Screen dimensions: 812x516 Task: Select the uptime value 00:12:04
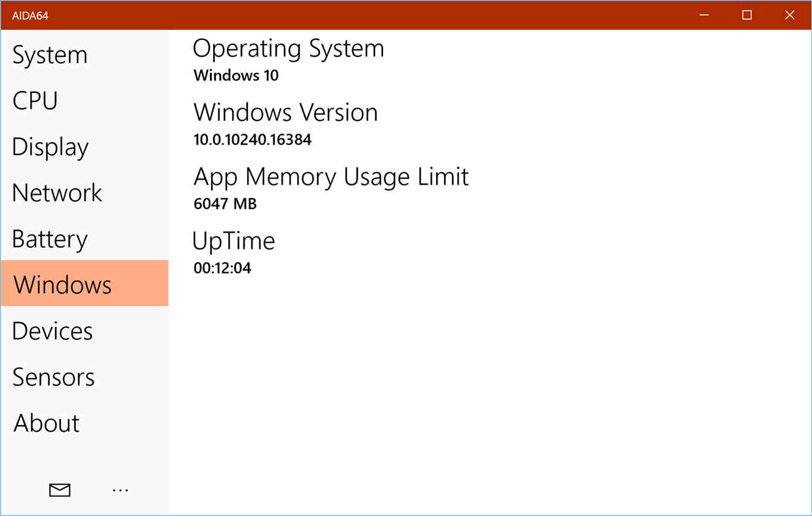coord(222,268)
